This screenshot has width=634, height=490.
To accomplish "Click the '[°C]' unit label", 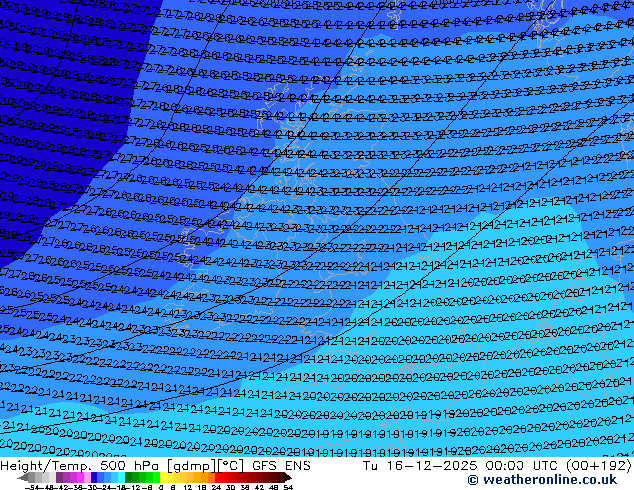I will click(230, 466).
